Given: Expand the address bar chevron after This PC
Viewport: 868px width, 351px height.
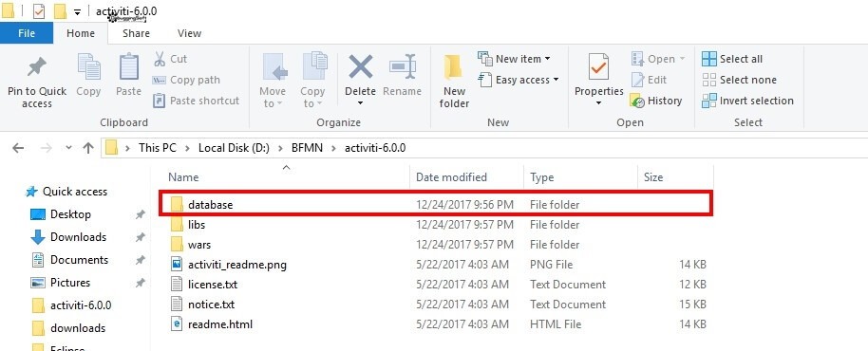Looking at the screenshot, I should pos(187,148).
